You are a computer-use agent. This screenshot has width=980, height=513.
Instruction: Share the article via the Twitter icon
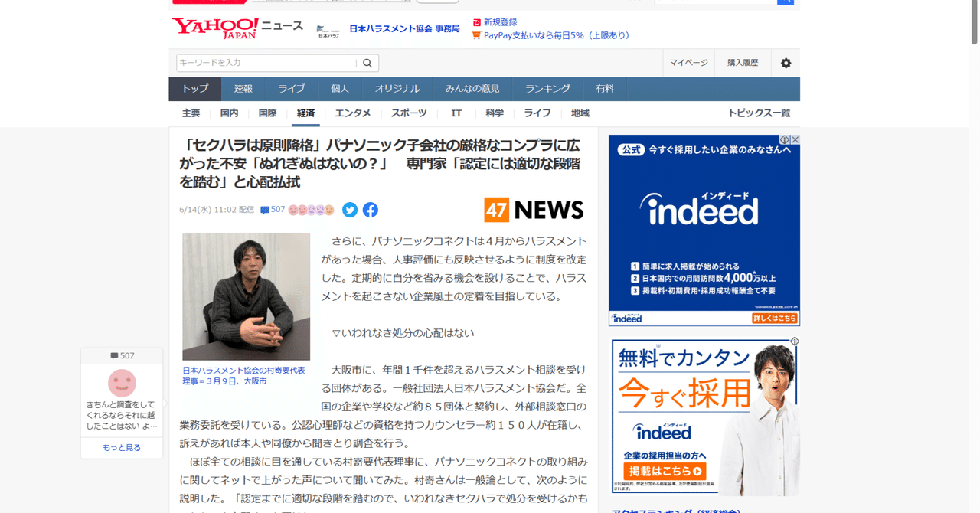coord(349,210)
